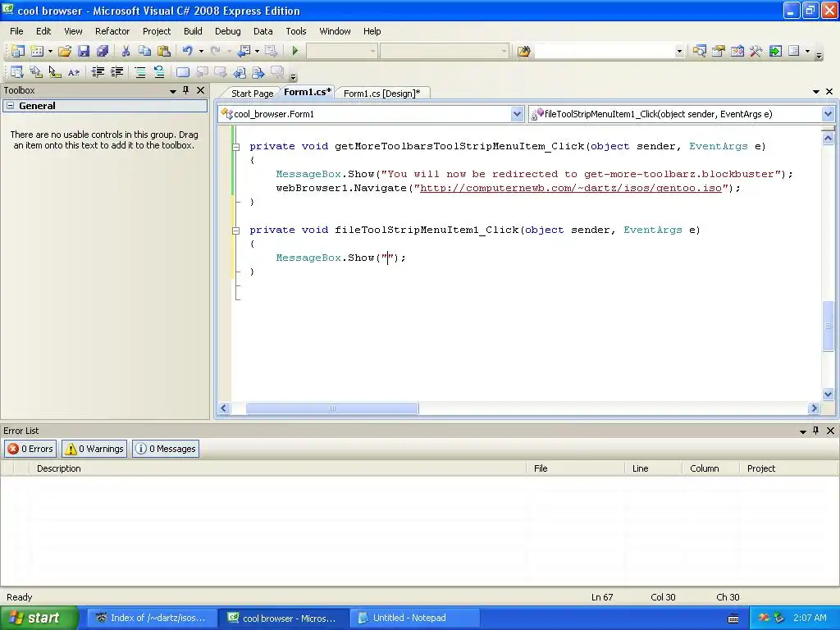The width and height of the screenshot is (840, 630).
Task: Collapse the fileToolStripMenuItem1_Click method outline
Action: [235, 231]
